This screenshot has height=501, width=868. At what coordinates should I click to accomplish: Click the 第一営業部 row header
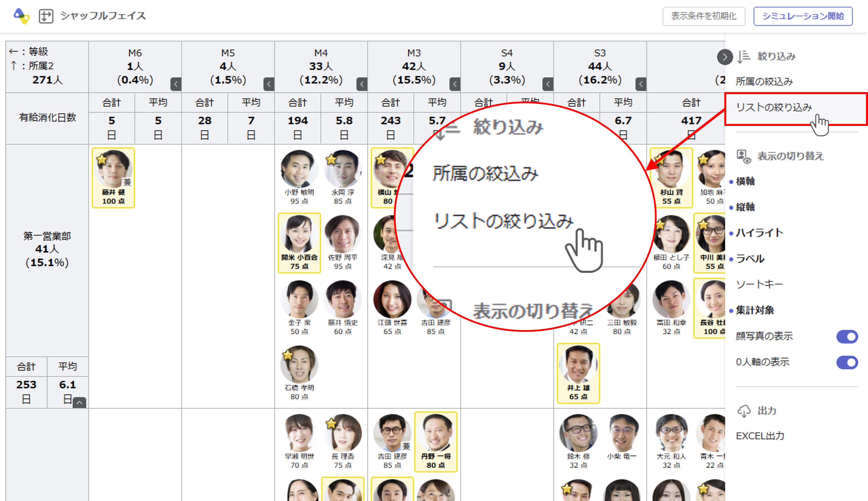click(47, 250)
